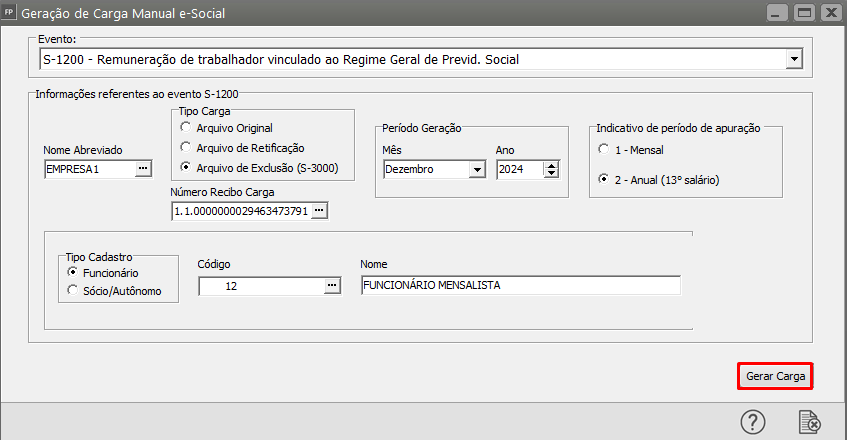The height and width of the screenshot is (440, 847).
Task: Click the exit document icon at bottom right
Action: 809,422
